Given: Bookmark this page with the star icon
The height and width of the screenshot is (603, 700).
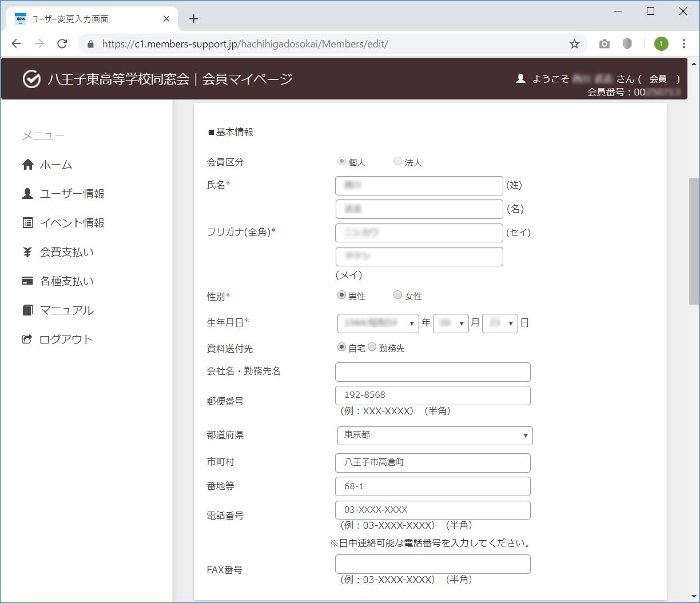Looking at the screenshot, I should 575,44.
